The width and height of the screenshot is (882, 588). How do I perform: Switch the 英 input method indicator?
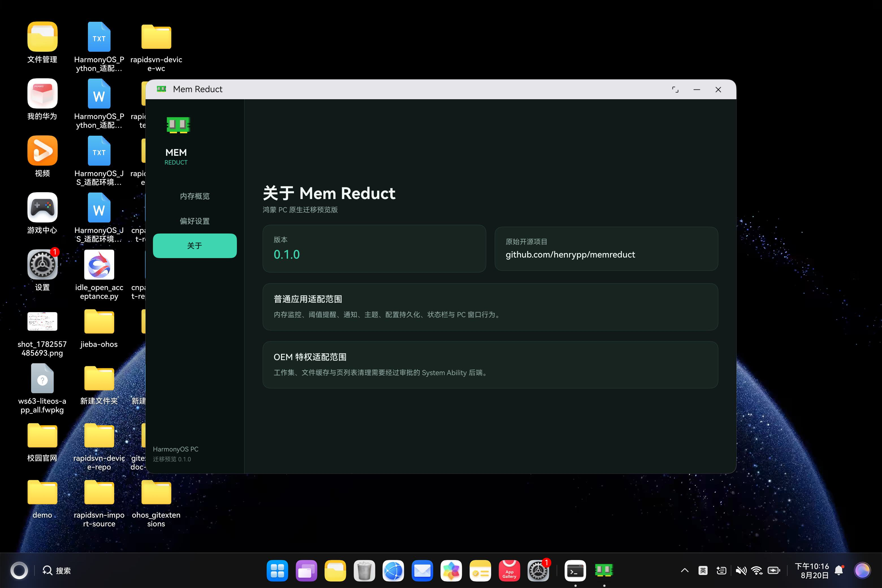click(703, 570)
